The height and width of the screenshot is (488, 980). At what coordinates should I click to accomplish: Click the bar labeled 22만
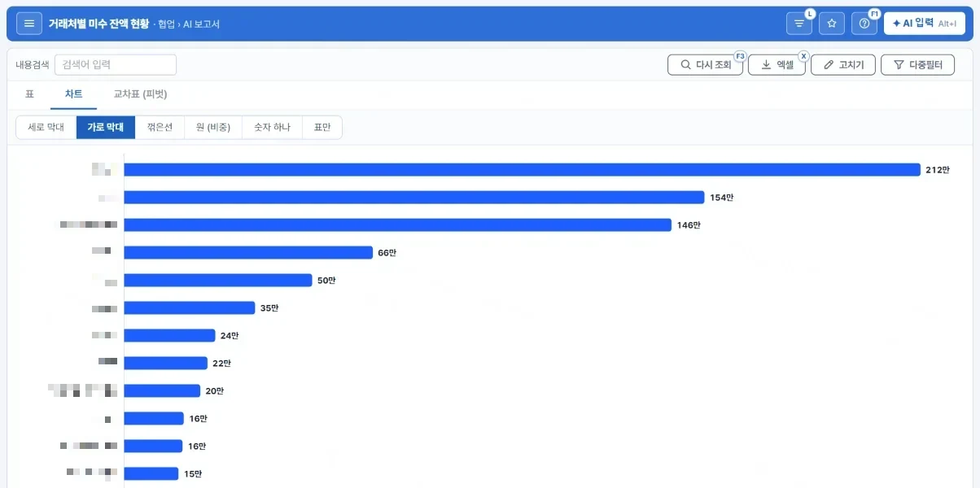(x=165, y=364)
